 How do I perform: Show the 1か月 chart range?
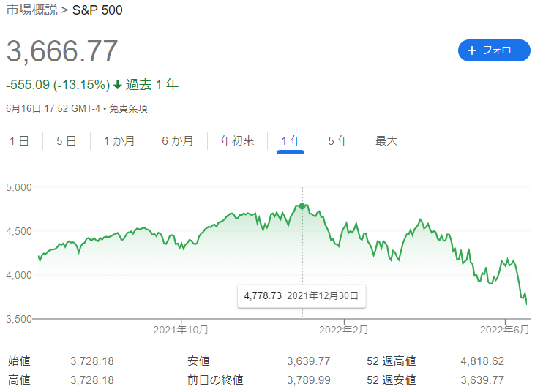119,141
